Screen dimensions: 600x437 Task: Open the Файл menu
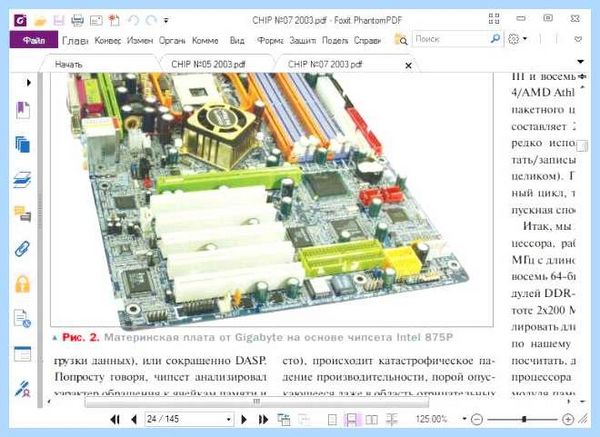pyautogui.click(x=34, y=40)
